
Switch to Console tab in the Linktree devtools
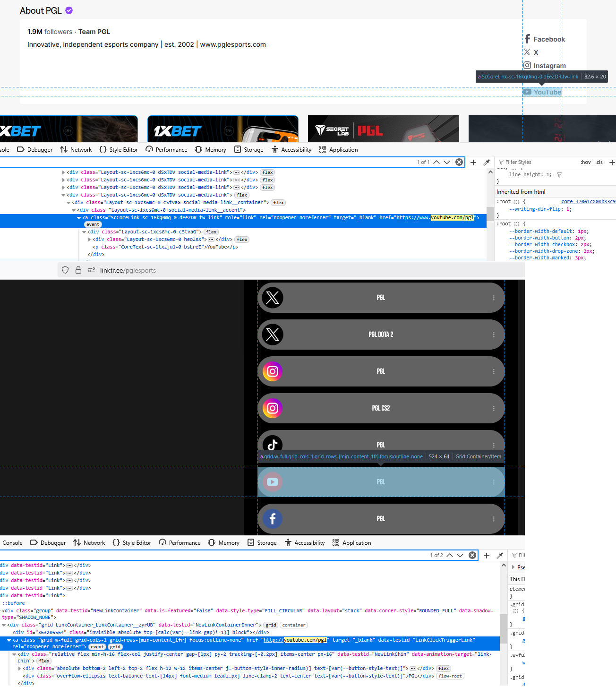tap(12, 543)
